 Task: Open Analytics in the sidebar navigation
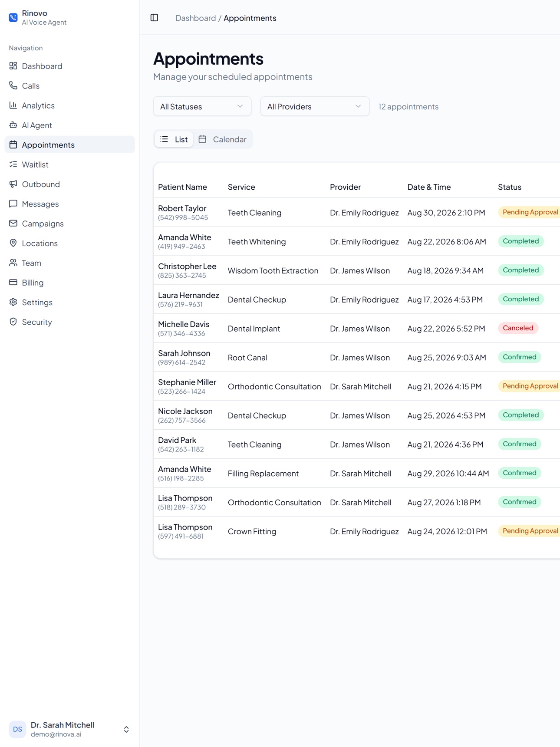tap(69, 105)
